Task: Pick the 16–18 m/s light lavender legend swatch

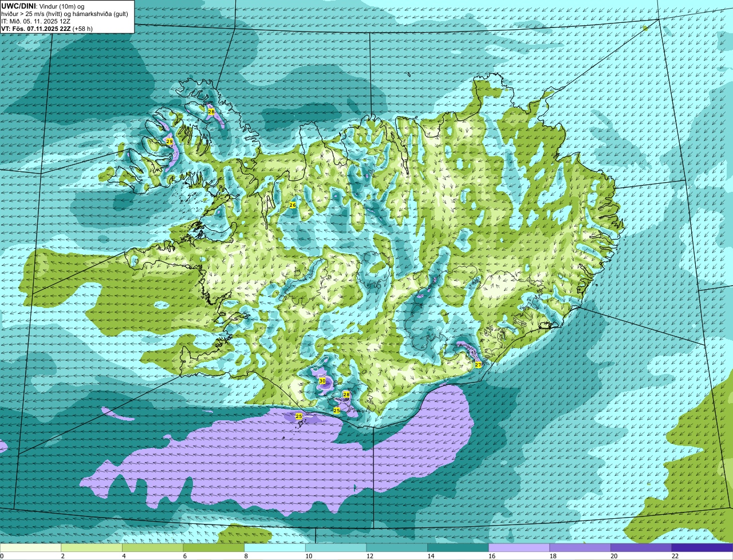Action: (x=519, y=547)
